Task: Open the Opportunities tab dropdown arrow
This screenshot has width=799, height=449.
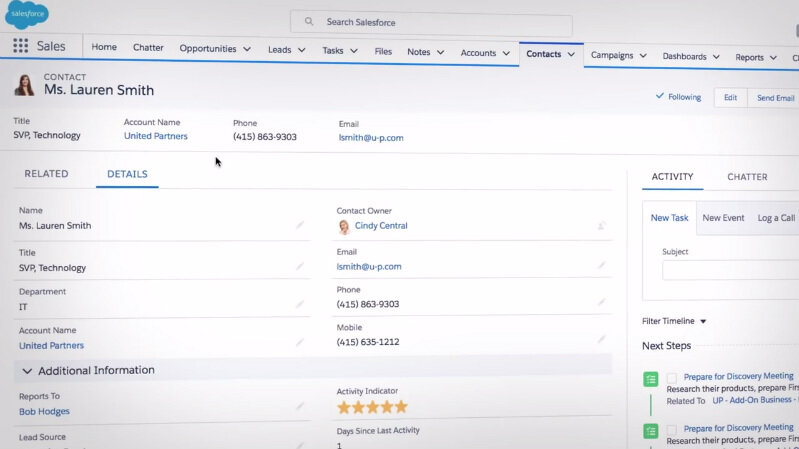Action: [246, 49]
